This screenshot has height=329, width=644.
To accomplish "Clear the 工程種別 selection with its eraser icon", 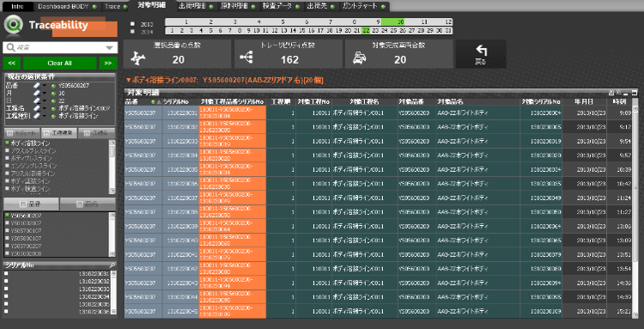I will (x=37, y=116).
